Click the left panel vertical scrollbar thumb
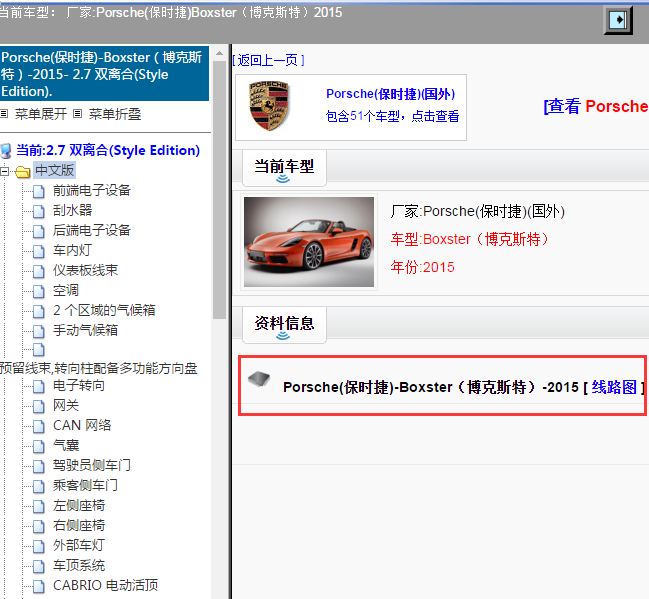Viewport: 649px width, 599px height. click(219, 190)
